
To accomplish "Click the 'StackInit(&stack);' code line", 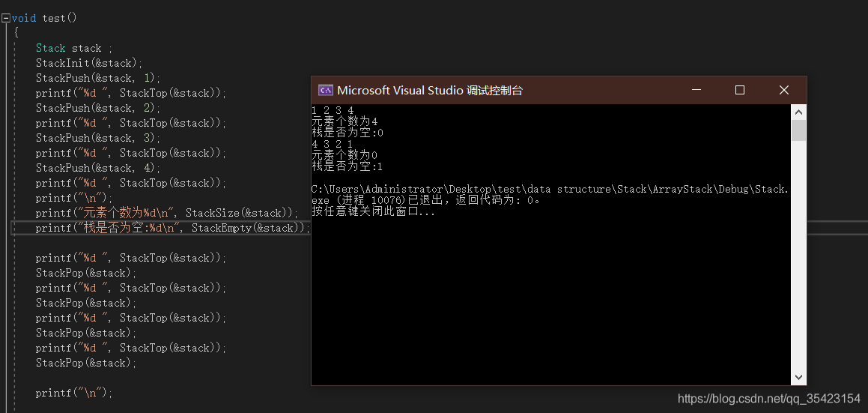I will [x=90, y=63].
